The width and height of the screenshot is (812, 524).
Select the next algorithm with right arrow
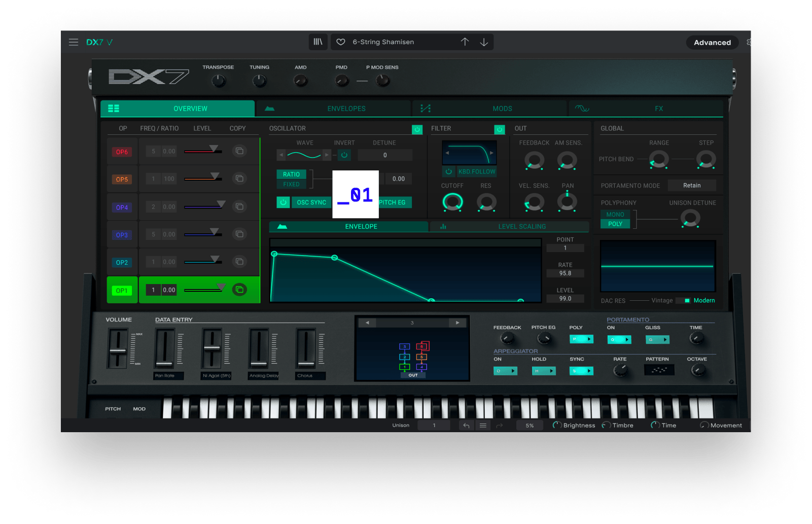point(457,323)
